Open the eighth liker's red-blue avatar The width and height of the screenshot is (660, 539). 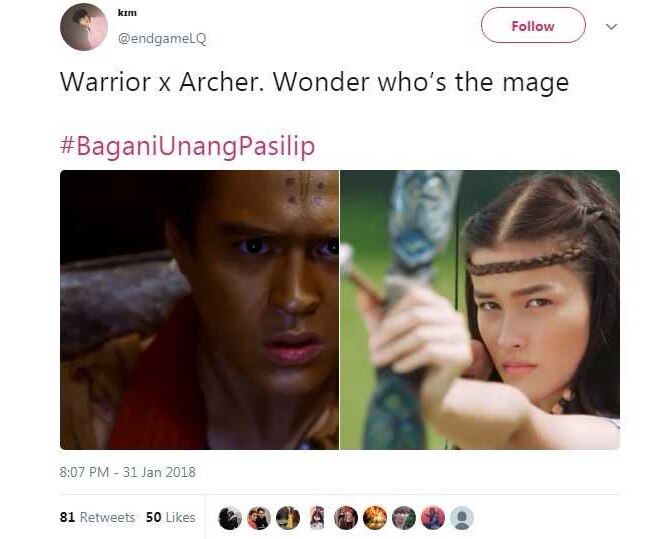433,518
